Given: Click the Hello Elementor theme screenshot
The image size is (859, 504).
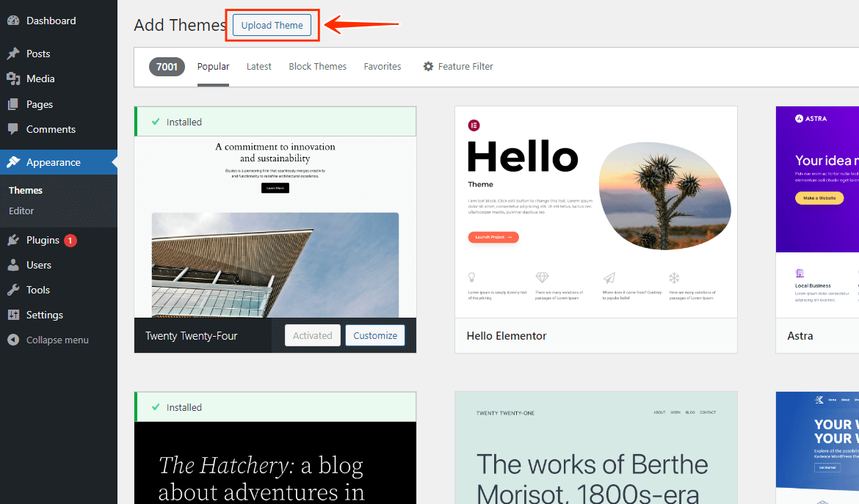Looking at the screenshot, I should pos(596,212).
